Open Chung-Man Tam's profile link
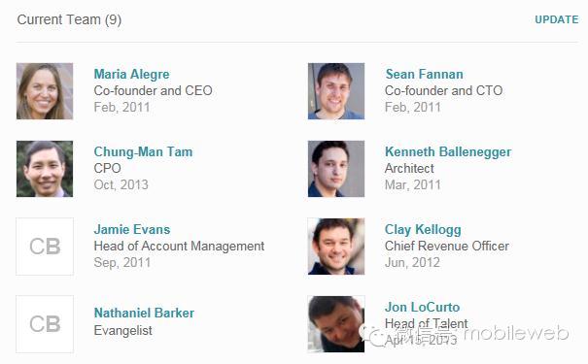 [143, 151]
